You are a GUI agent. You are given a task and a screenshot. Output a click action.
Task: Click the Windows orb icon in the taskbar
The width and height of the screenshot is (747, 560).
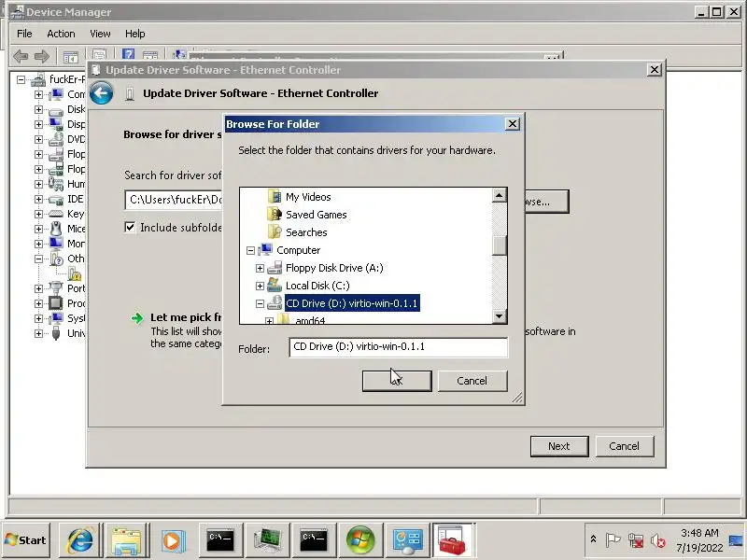[x=360, y=540]
